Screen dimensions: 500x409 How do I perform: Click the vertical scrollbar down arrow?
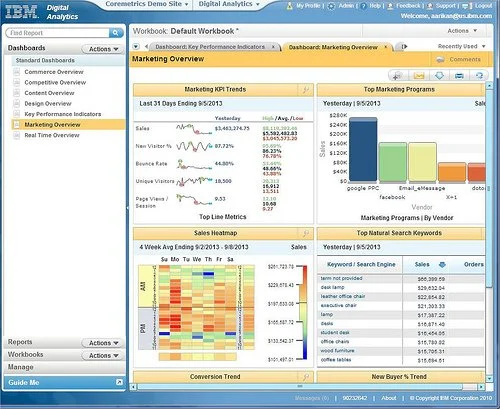click(x=489, y=379)
